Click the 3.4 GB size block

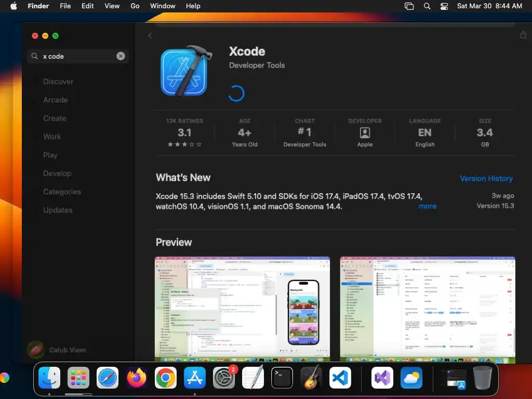pos(485,132)
